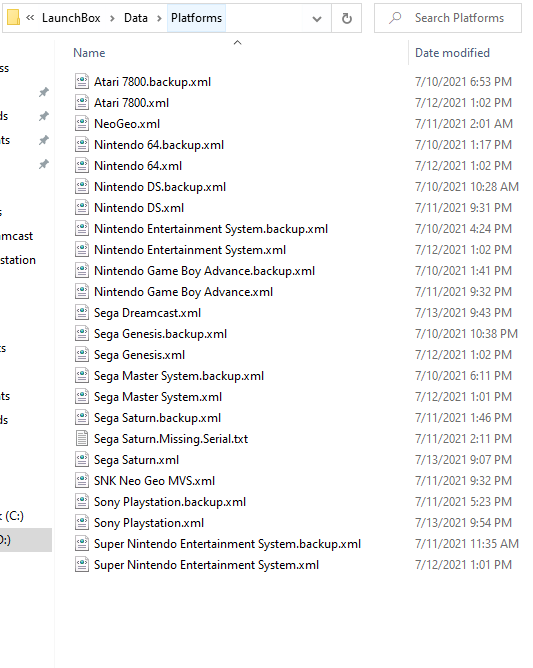Viewport: 533px width, 668px height.
Task: Expand the chevron after LaunchBox breadcrumb
Action: click(112, 18)
